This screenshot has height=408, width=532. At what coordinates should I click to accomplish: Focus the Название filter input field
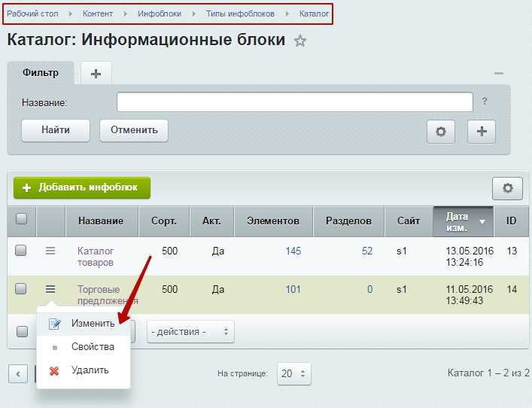295,102
